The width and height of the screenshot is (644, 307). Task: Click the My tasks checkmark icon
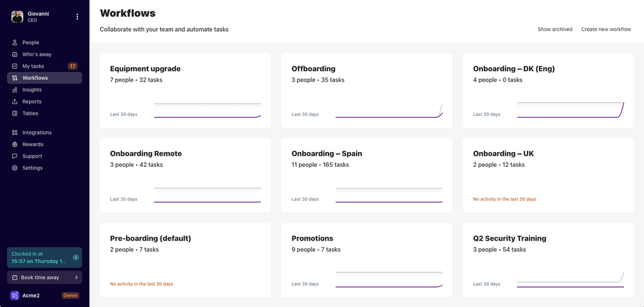(15, 66)
